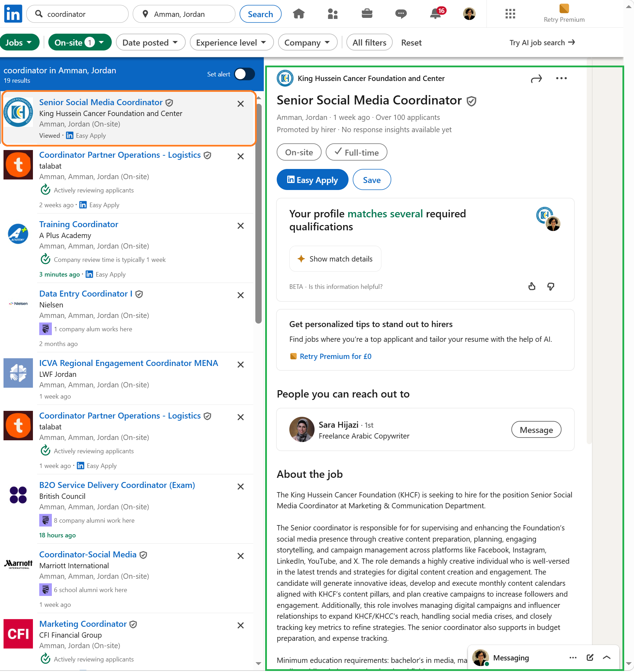
Task: Dismiss the ICVA Regional Engagement Coordinator listing
Action: click(241, 365)
